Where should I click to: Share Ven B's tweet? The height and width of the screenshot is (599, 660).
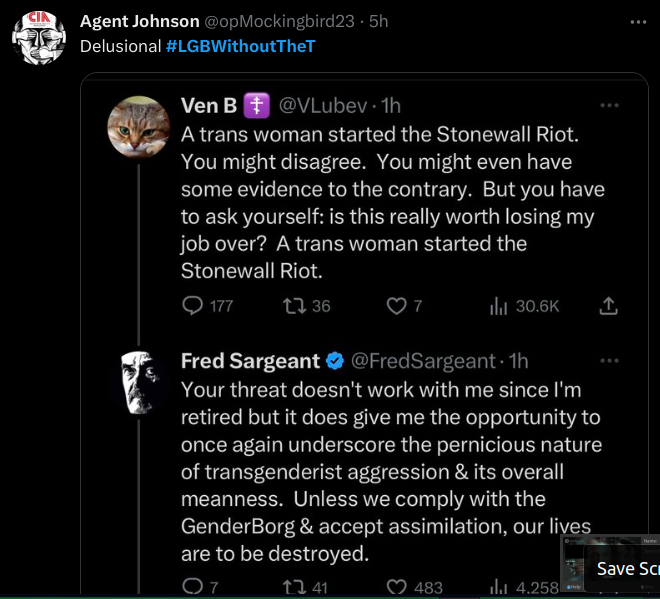point(608,306)
